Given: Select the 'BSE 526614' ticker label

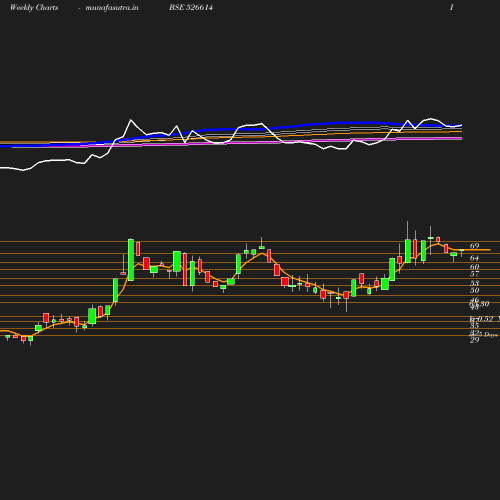Looking at the screenshot, I should point(191,7).
